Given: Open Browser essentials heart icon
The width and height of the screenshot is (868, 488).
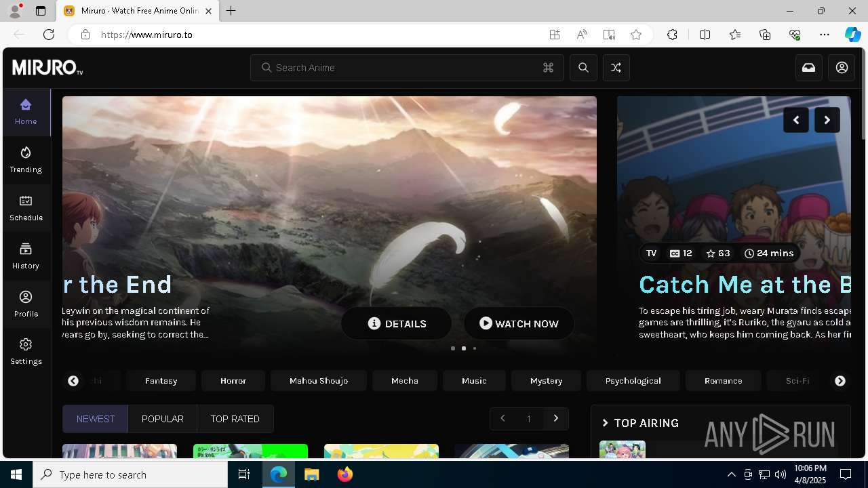Looking at the screenshot, I should [x=795, y=35].
